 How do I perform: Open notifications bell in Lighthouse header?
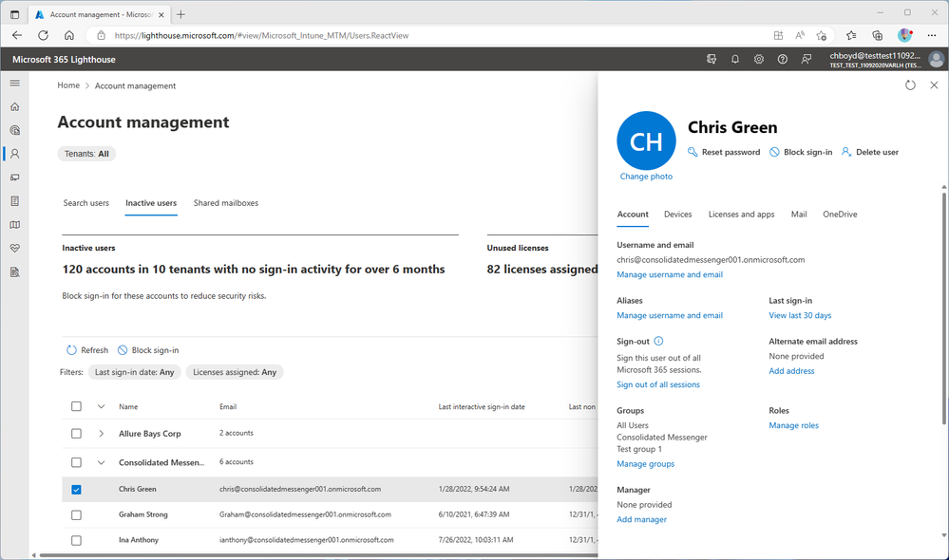[x=734, y=59]
